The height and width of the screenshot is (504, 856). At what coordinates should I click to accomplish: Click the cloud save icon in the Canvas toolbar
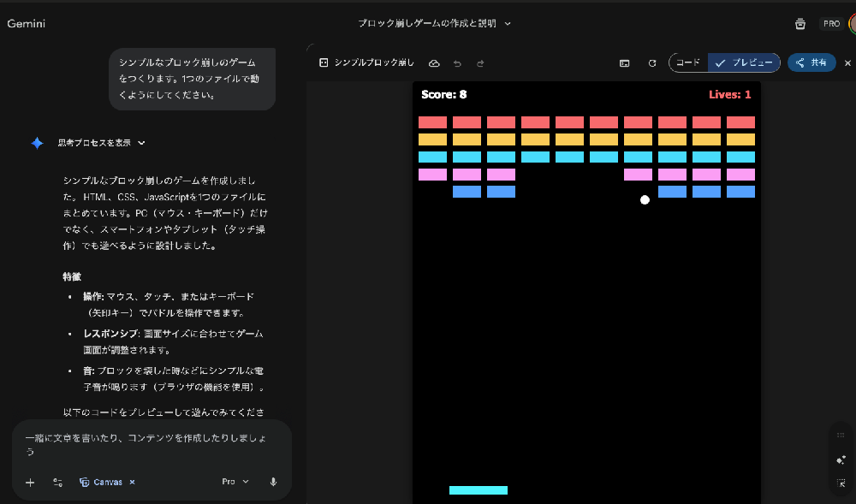coord(434,62)
